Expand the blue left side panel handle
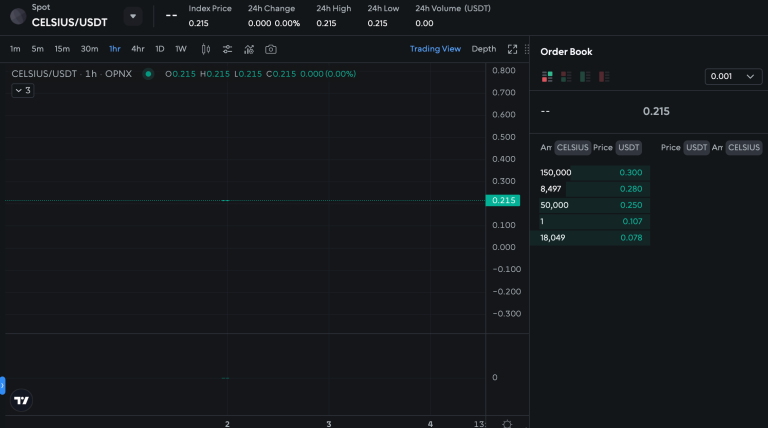The width and height of the screenshot is (768, 428). pyautogui.click(x=2, y=385)
